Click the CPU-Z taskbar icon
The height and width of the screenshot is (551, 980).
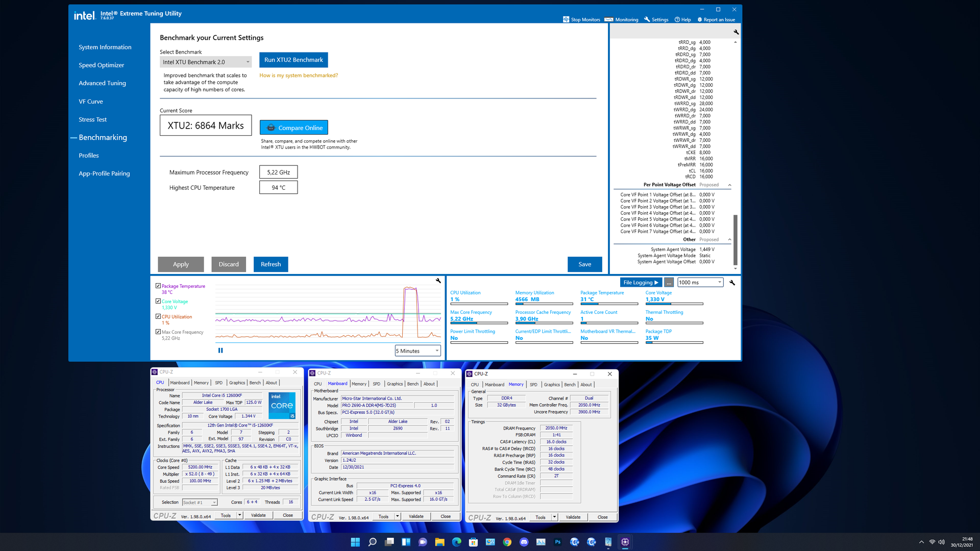pos(625,542)
